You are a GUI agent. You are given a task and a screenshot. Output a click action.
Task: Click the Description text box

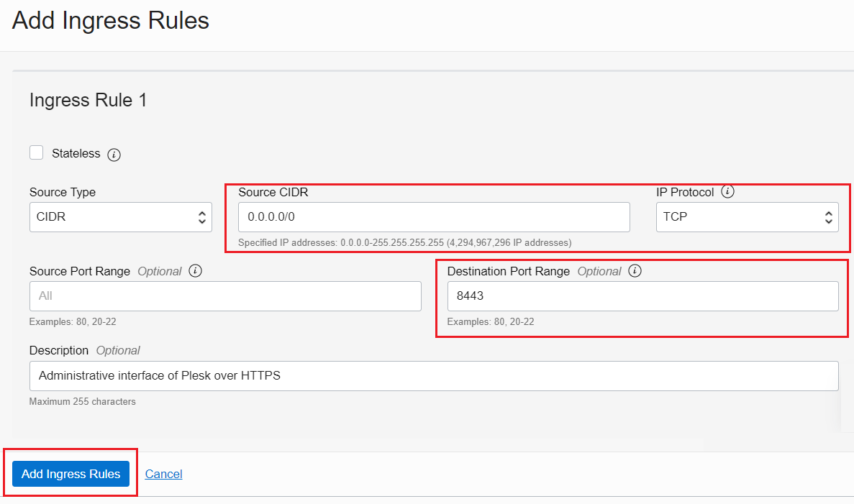[x=432, y=375]
